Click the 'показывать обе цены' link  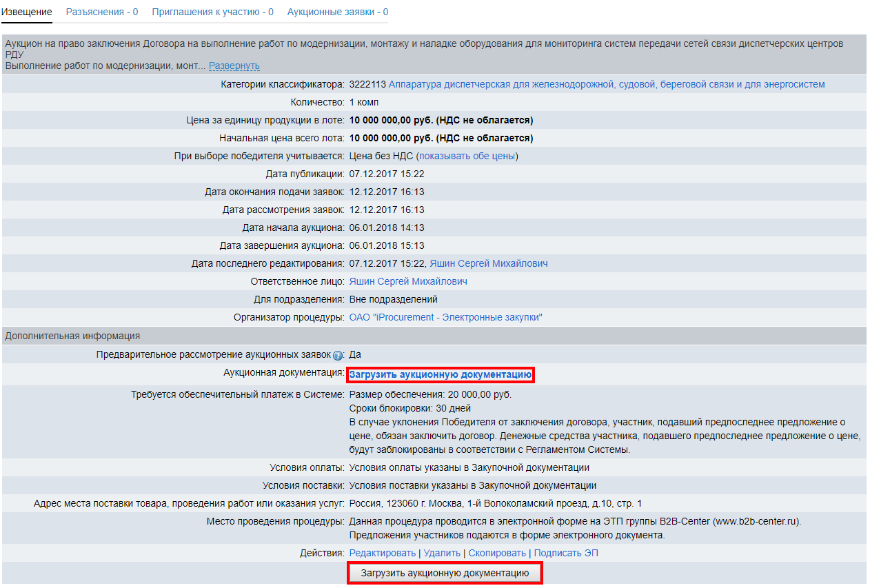[467, 156]
